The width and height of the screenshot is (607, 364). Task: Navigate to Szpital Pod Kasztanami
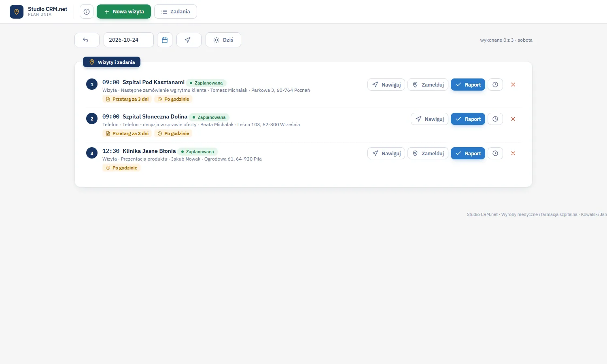pyautogui.click(x=386, y=85)
